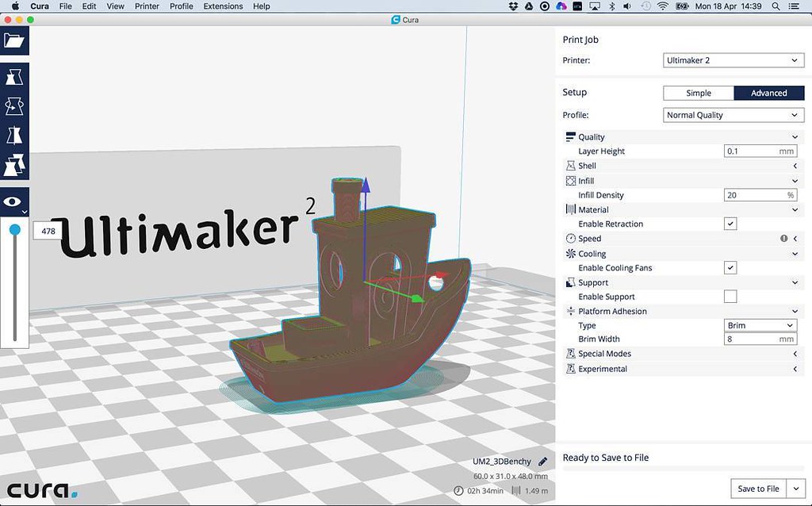Image resolution: width=812 pixels, height=506 pixels.
Task: Toggle Enable Cooling Fans checkbox
Action: point(730,268)
